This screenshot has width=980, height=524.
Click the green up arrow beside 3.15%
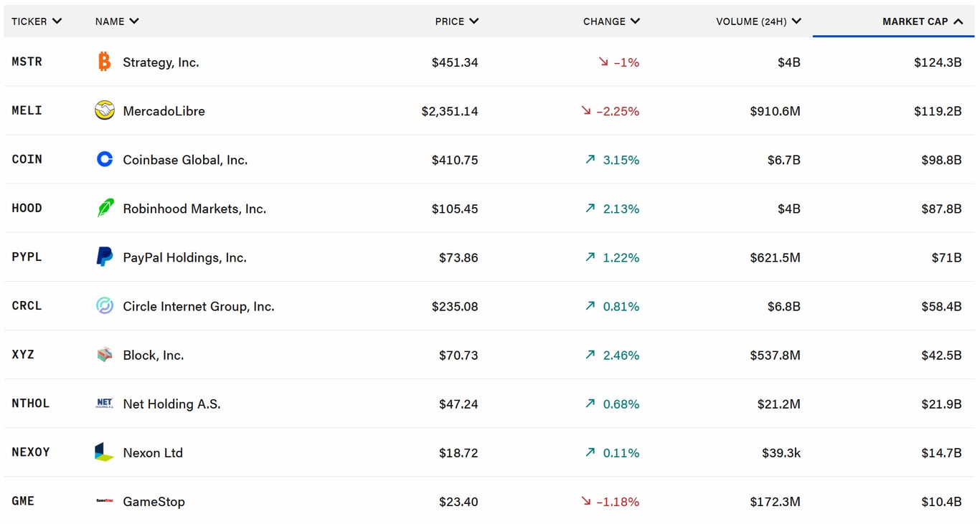(590, 160)
